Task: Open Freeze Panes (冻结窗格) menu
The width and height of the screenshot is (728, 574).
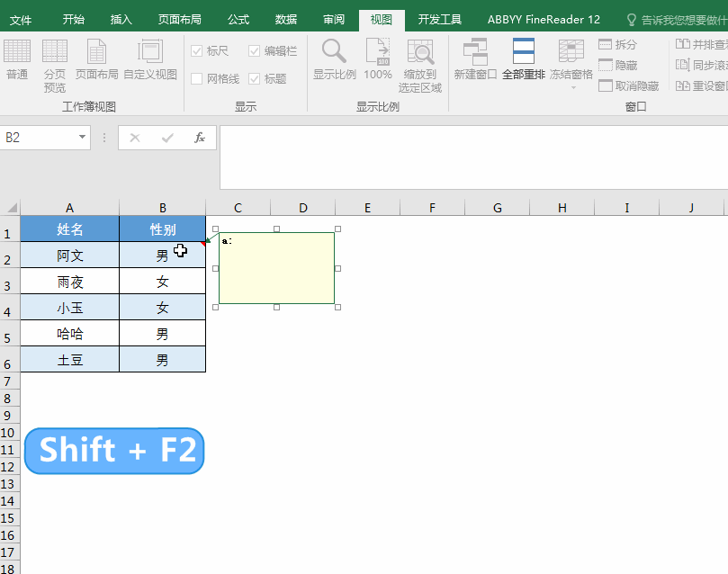Action: pos(571,64)
